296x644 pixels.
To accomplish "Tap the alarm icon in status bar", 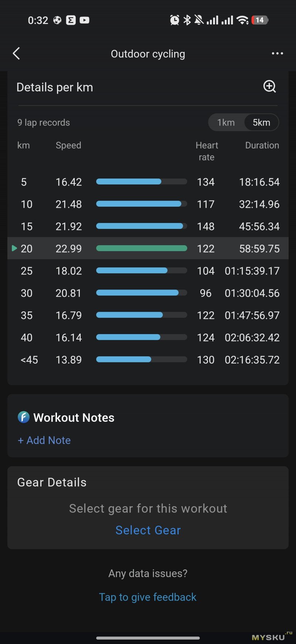I will [174, 20].
